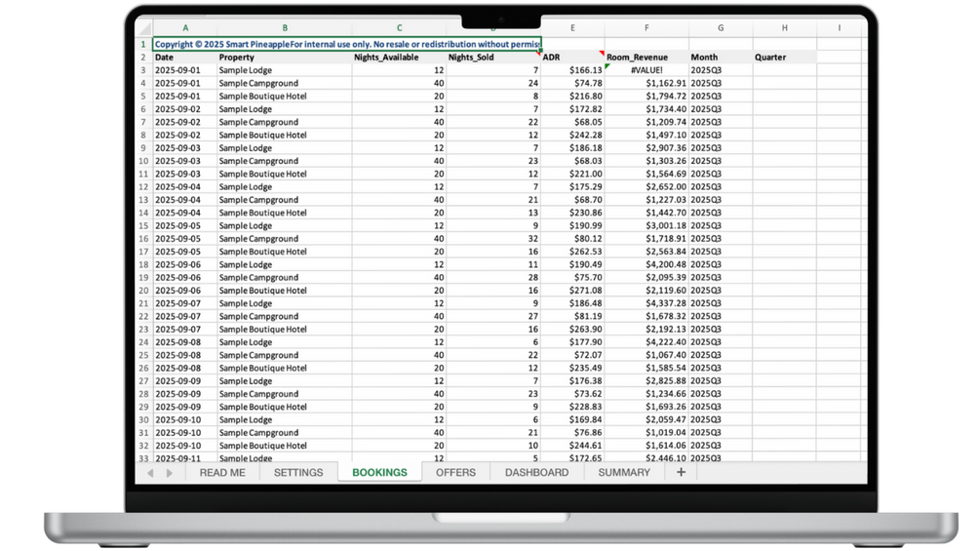Select column I header
The image size is (980, 551).
(x=839, y=28)
